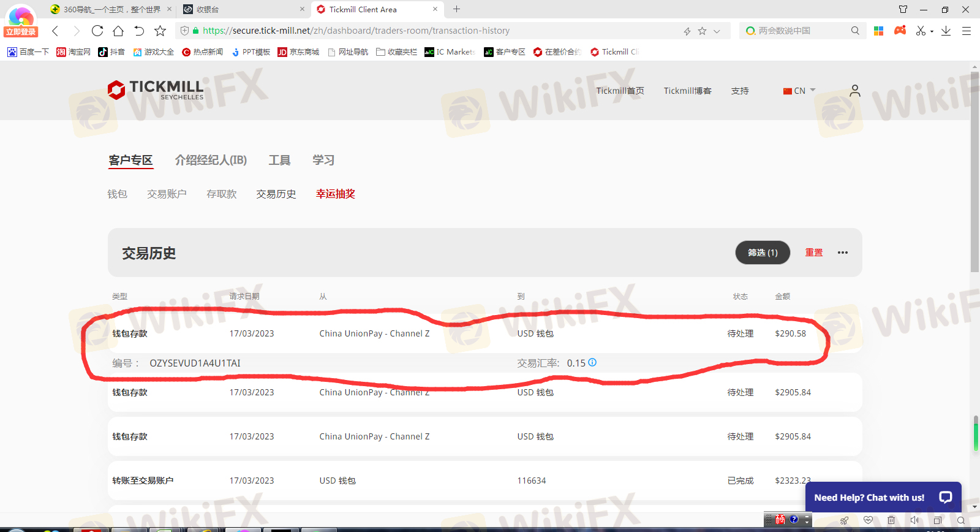Open the browser downloads icon
This screenshot has width=980, height=532.
946,31
